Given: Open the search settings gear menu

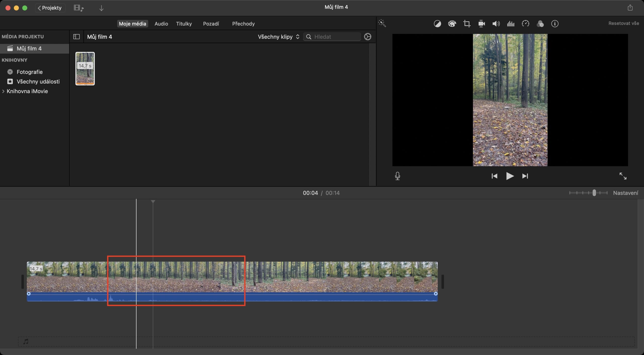Looking at the screenshot, I should pos(368,36).
